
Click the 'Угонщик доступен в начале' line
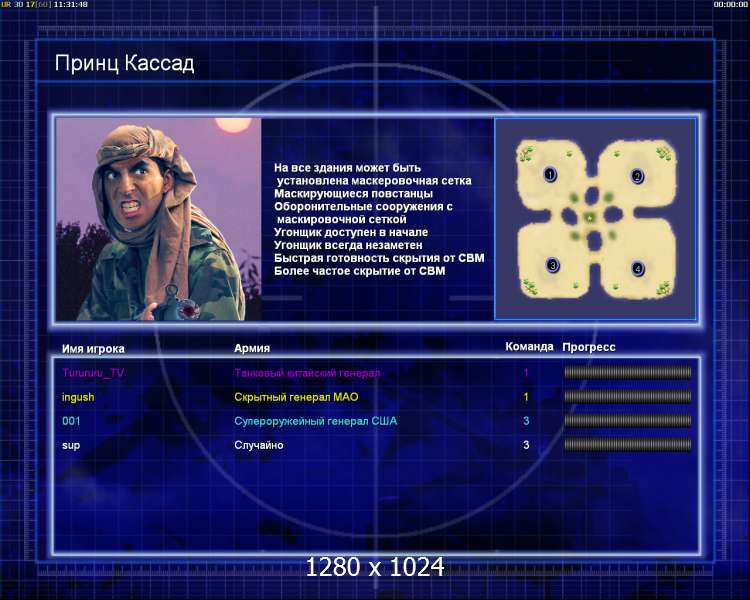[x=351, y=232]
